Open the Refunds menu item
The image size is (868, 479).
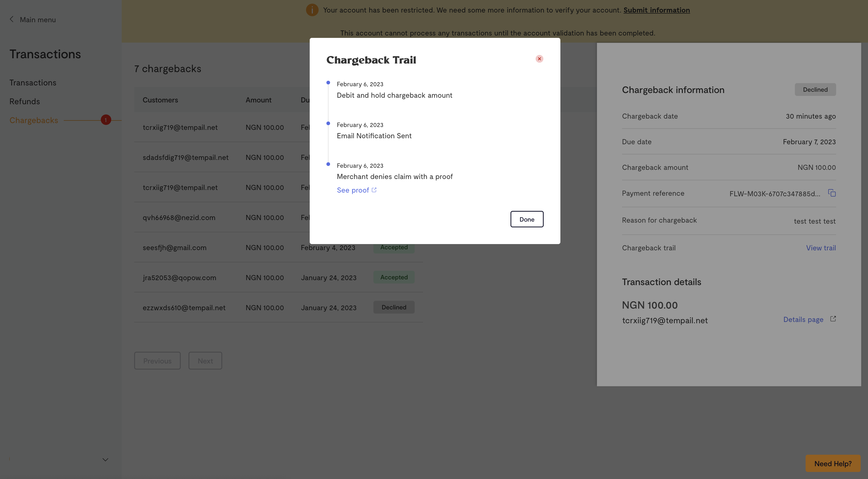[25, 102]
